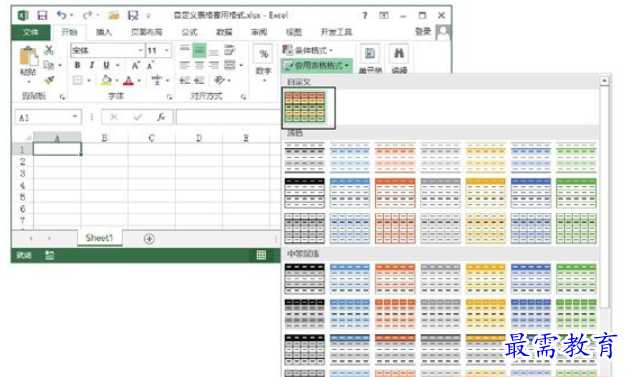Decrease the cell indent
Viewport: 626px width, 377px height.
tap(184, 80)
